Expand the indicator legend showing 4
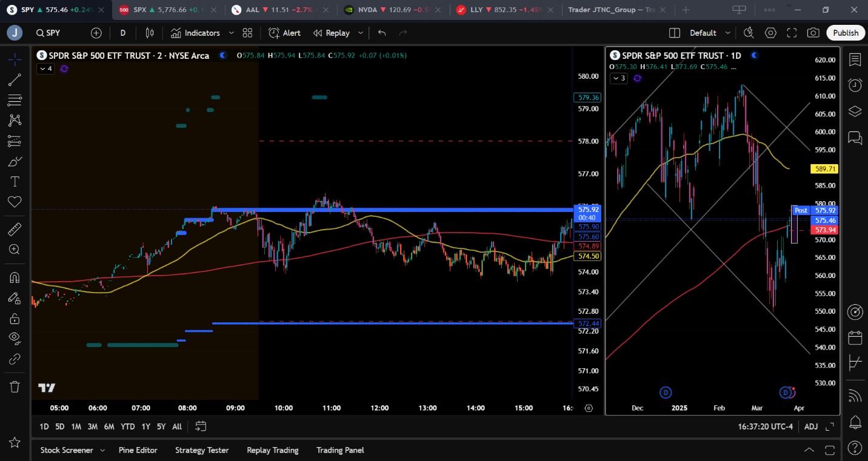The height and width of the screenshot is (461, 868). click(45, 68)
